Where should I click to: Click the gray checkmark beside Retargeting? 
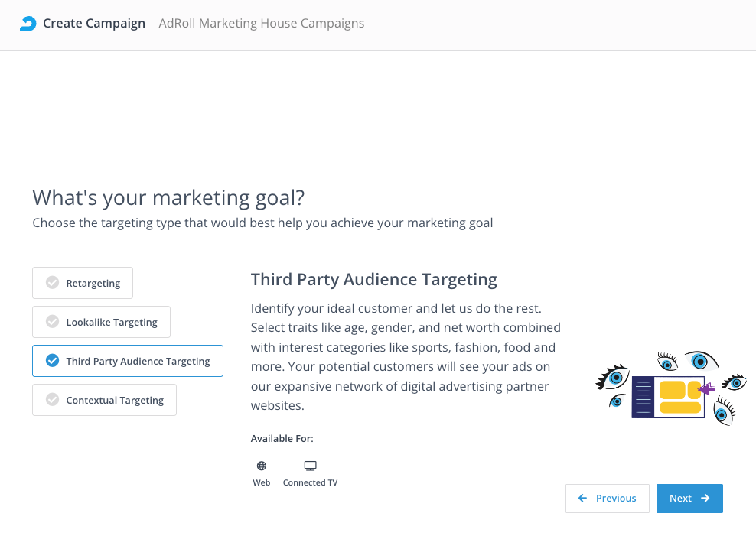52,283
